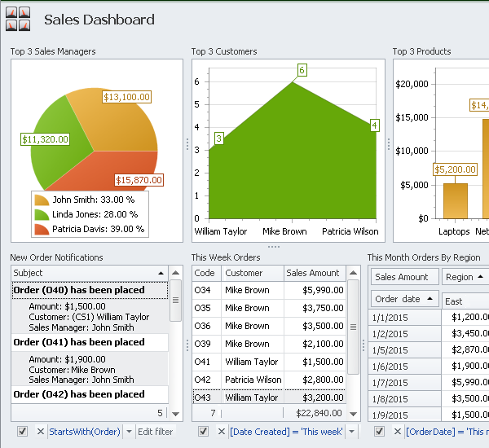
Task: Disable the OrderDate filter checkbox
Action: (x=379, y=432)
